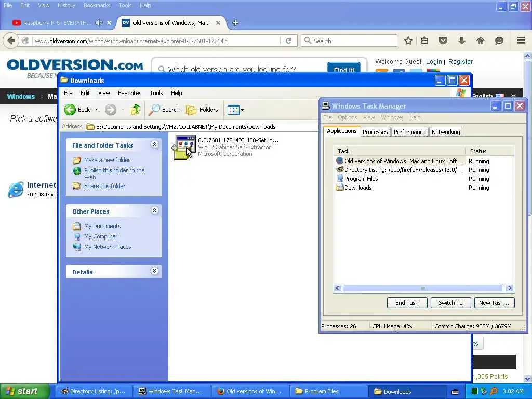This screenshot has height=399, width=532.
Task: Click Task Manager tray icon
Action: point(475,391)
